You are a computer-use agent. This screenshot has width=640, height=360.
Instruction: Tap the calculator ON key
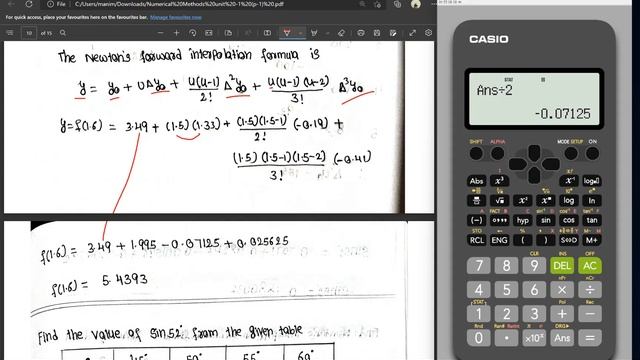click(x=592, y=153)
